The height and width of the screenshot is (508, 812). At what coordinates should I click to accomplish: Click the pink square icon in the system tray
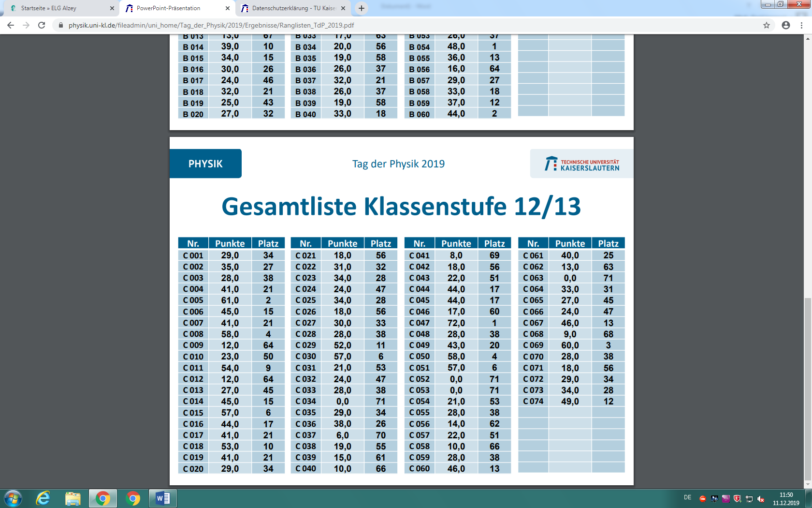[726, 499]
